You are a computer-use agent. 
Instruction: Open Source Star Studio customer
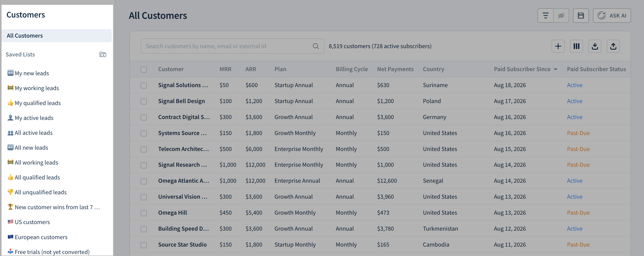[x=182, y=245]
